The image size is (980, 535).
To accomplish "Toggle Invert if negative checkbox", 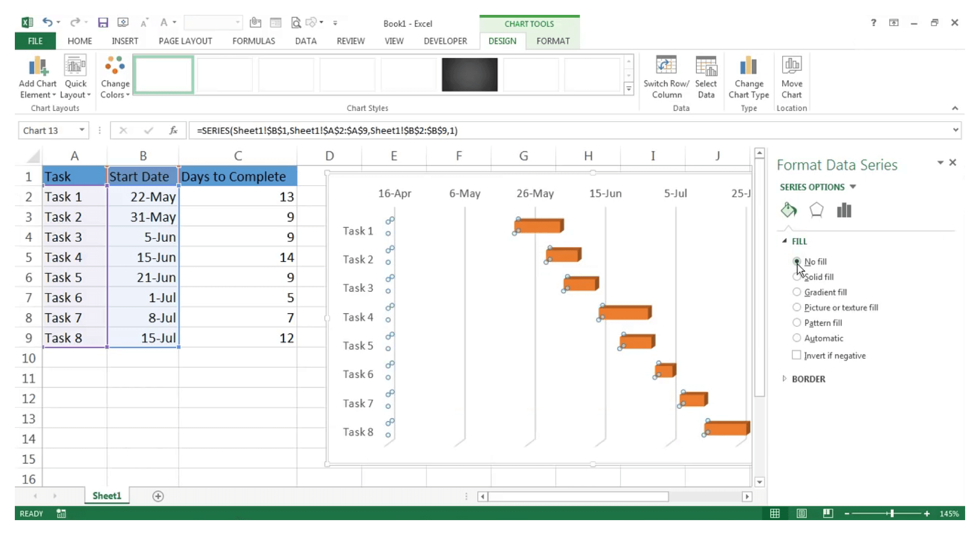I will [796, 355].
